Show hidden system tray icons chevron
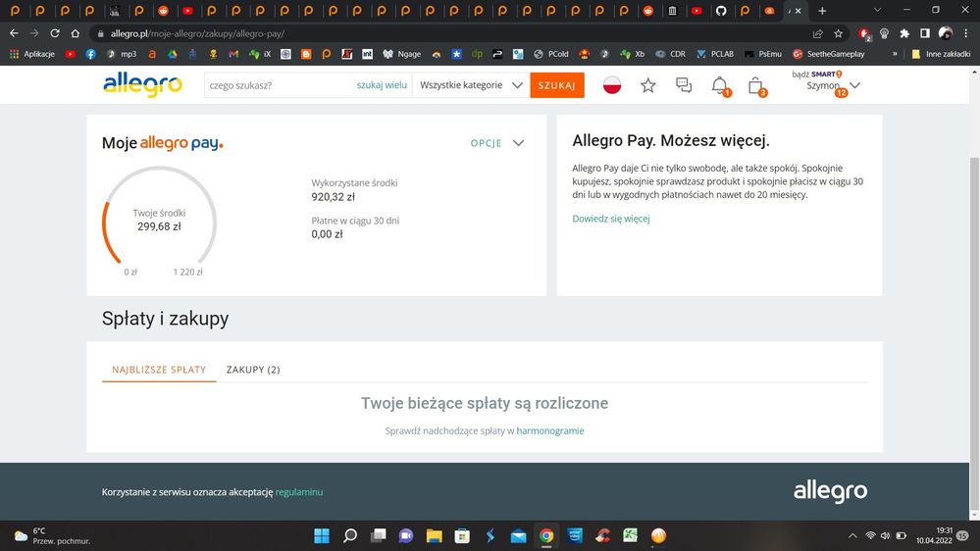 pos(852,535)
